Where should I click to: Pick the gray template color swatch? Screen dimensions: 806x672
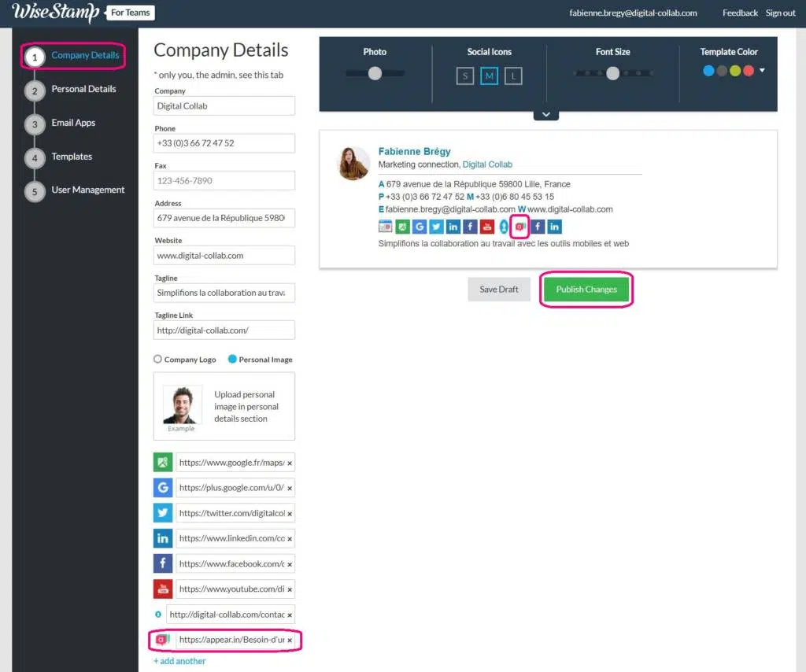[722, 71]
